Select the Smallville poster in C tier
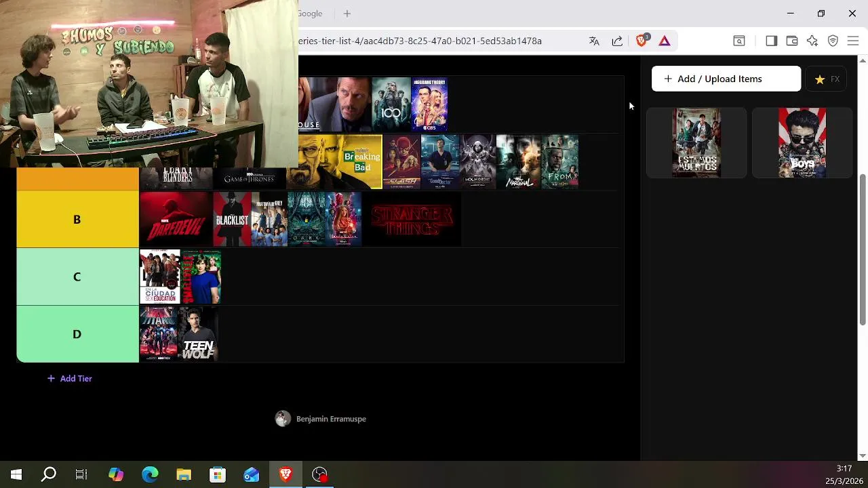Screen dimensions: 868x488 pyautogui.click(x=201, y=277)
